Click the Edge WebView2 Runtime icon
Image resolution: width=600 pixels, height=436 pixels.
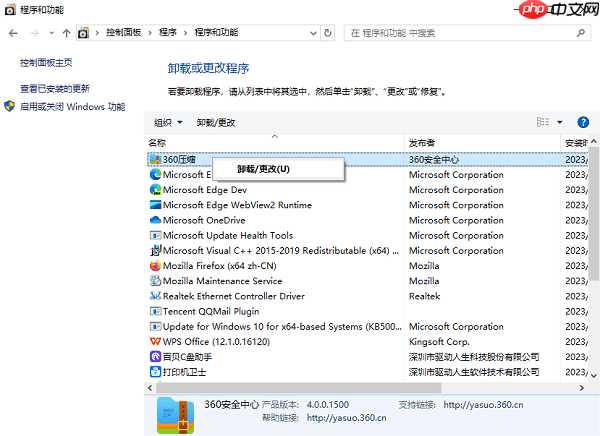(155, 205)
